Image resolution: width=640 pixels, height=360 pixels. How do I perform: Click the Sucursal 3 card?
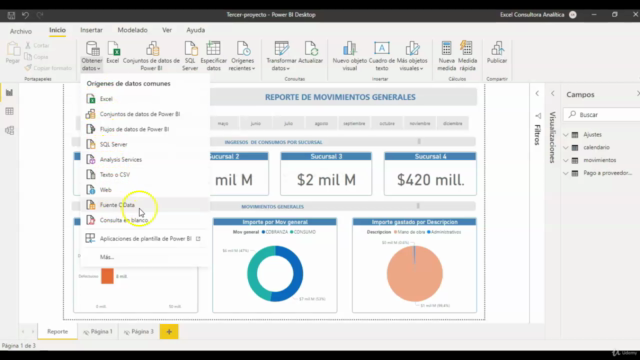pos(326,174)
